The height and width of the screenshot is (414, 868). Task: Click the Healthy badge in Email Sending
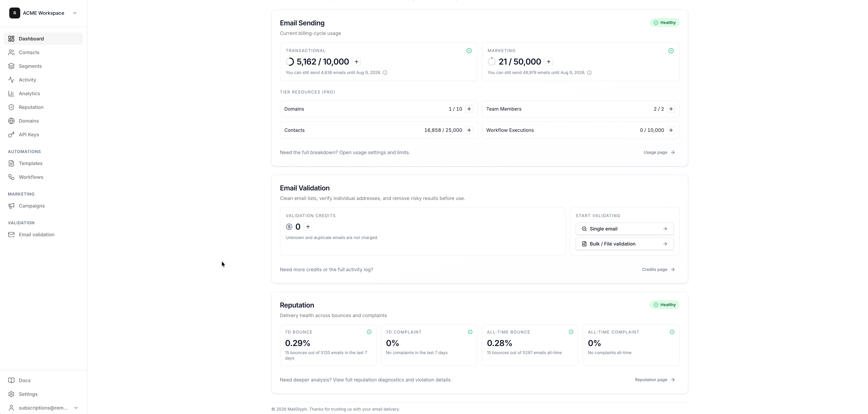665,23
